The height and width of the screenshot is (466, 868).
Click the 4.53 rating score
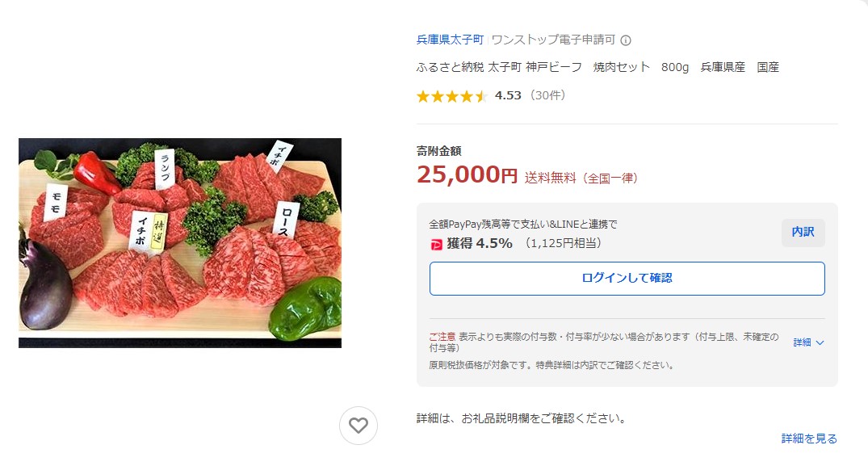click(x=508, y=95)
